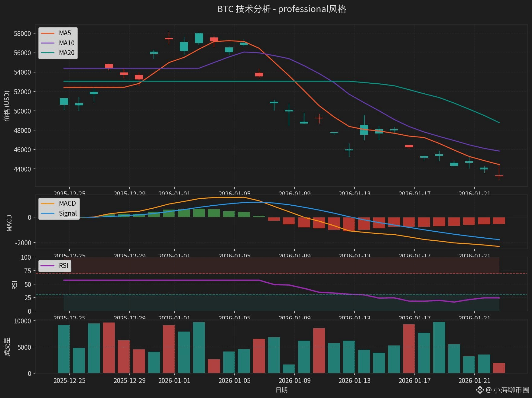Screen dimensions: 532x398
Task: Select the MACD legend entry label
Action: (x=67, y=203)
